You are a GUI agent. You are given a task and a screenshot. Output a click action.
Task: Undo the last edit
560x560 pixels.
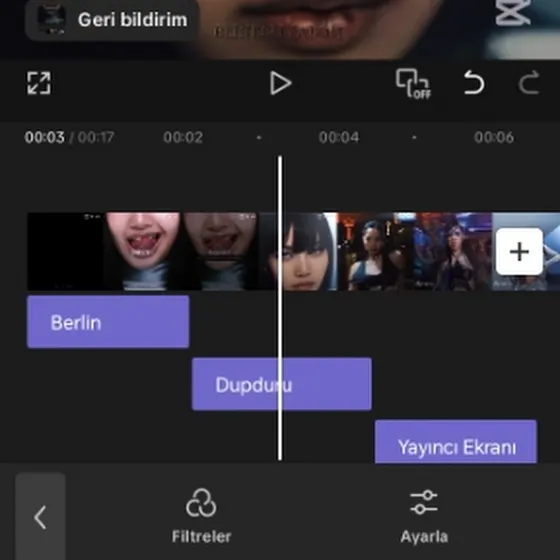(x=474, y=83)
